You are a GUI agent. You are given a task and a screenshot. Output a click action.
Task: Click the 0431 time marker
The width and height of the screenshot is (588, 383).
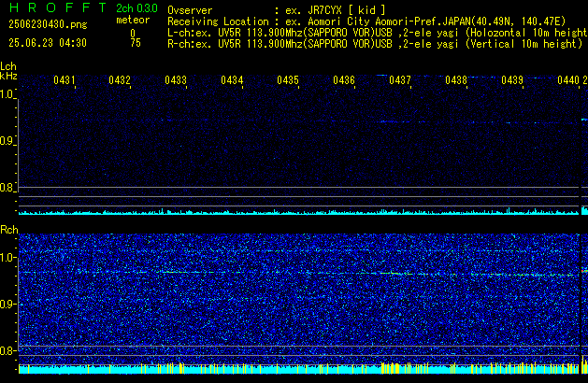pos(65,80)
